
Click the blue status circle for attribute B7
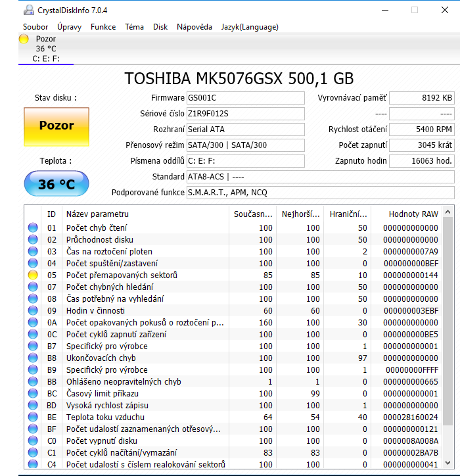33,346
